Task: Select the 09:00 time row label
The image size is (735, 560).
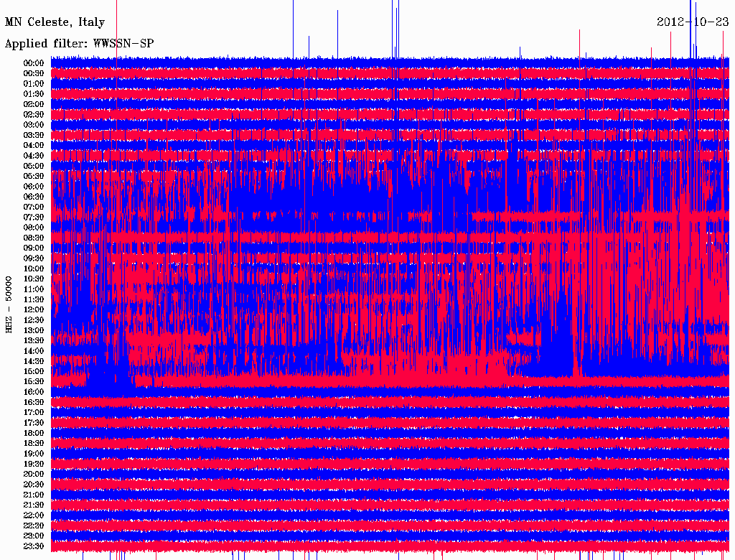Action: coord(34,248)
